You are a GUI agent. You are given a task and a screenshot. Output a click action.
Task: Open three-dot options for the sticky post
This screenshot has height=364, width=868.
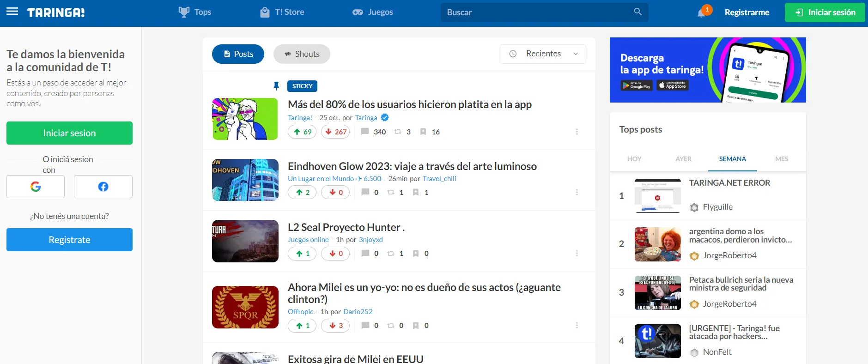coord(577,132)
